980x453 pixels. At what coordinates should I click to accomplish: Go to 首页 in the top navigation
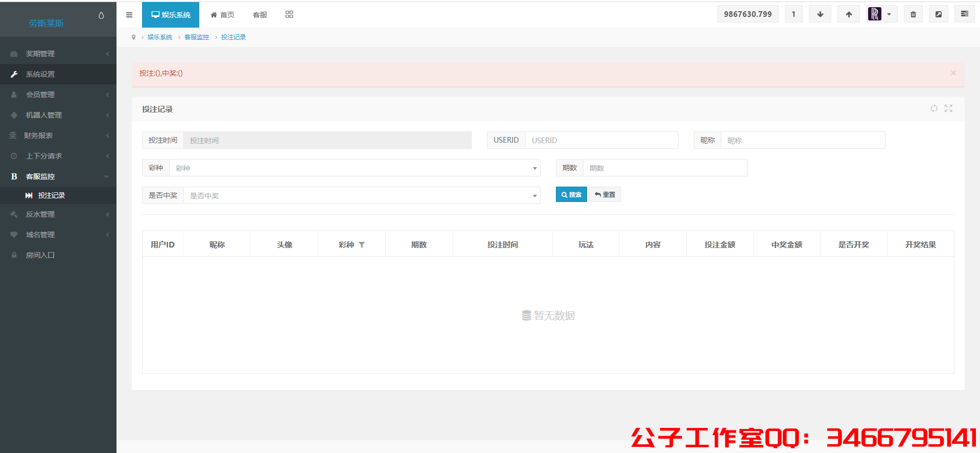tap(222, 15)
